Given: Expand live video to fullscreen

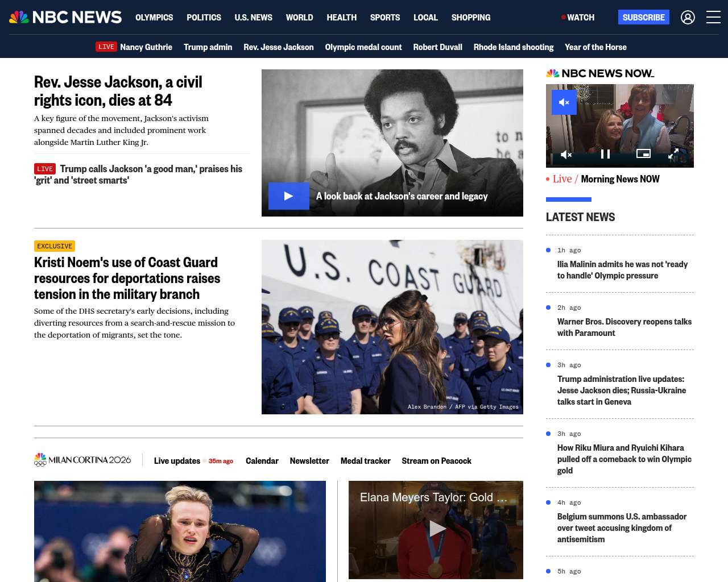Looking at the screenshot, I should (x=673, y=154).
